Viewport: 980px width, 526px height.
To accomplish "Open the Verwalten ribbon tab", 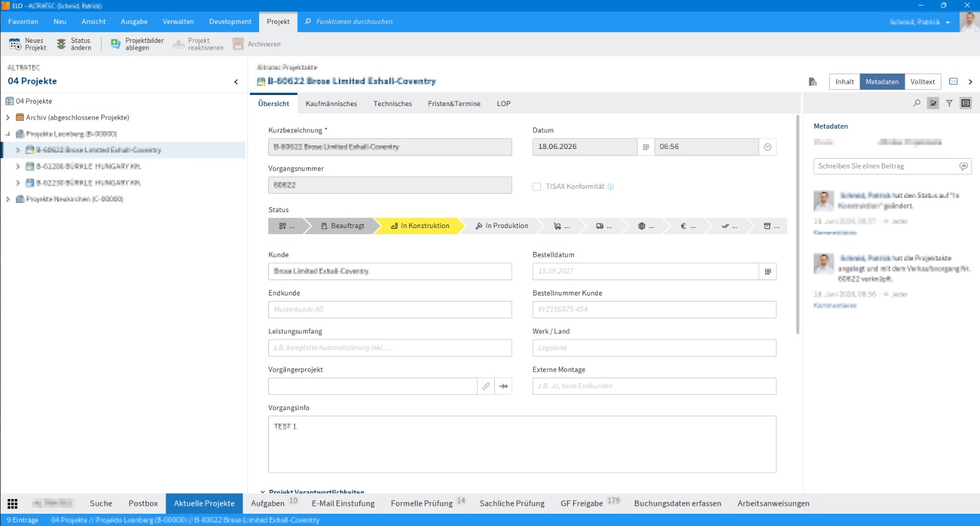I will (178, 21).
